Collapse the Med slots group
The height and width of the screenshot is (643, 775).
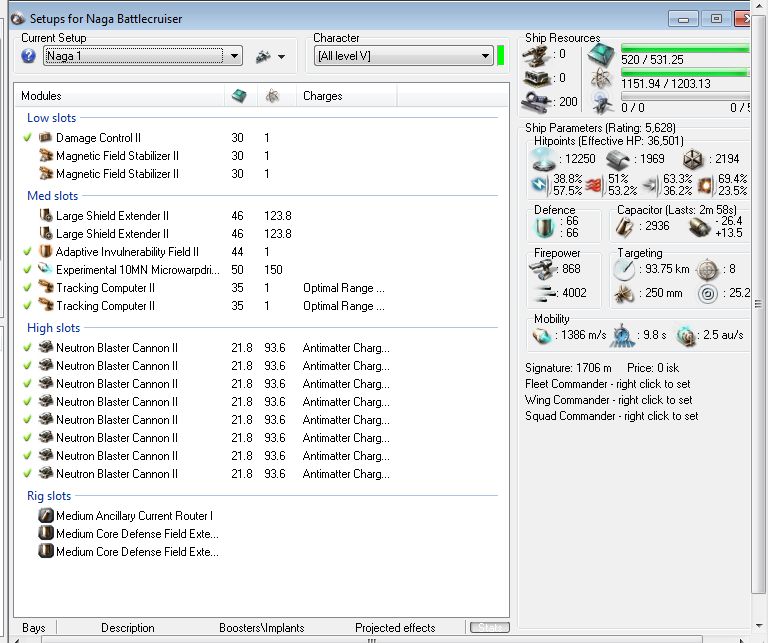point(52,196)
